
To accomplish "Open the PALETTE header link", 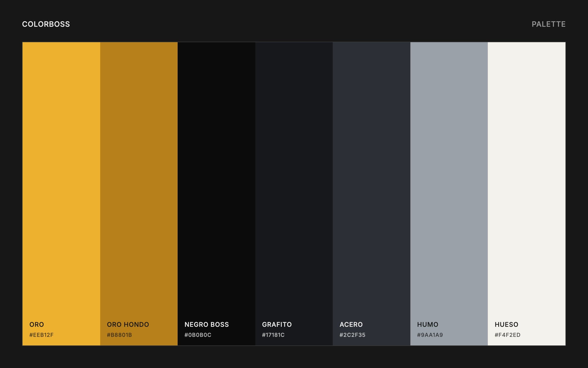I will click(x=549, y=24).
